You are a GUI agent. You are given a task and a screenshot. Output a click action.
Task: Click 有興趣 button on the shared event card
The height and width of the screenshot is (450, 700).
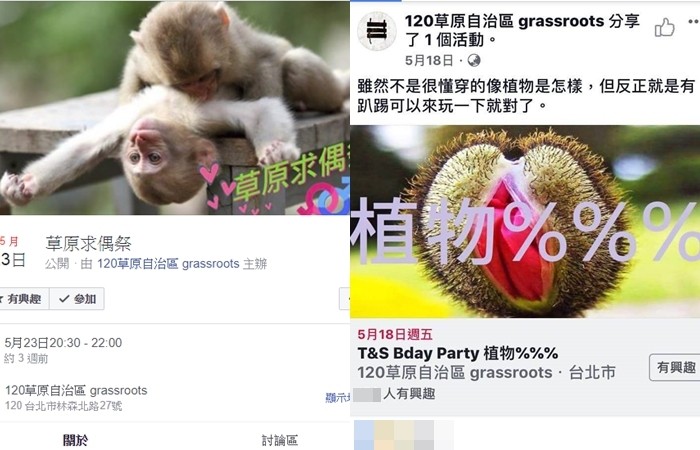pyautogui.click(x=675, y=367)
